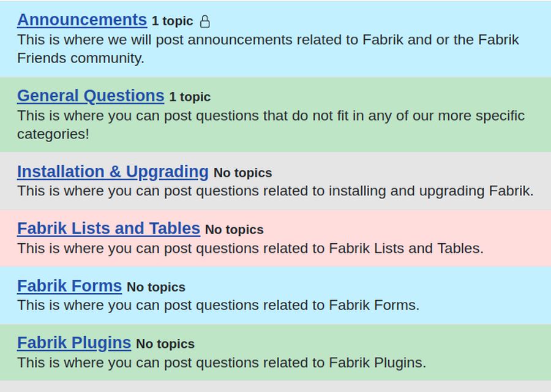
Task: Click the partially visible gray row at bottom
Action: (275, 386)
